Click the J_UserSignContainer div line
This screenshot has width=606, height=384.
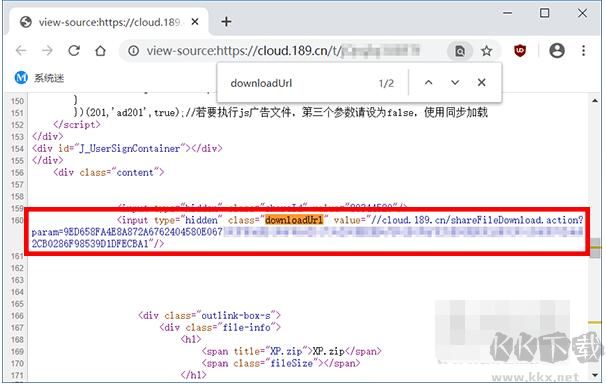pos(127,148)
